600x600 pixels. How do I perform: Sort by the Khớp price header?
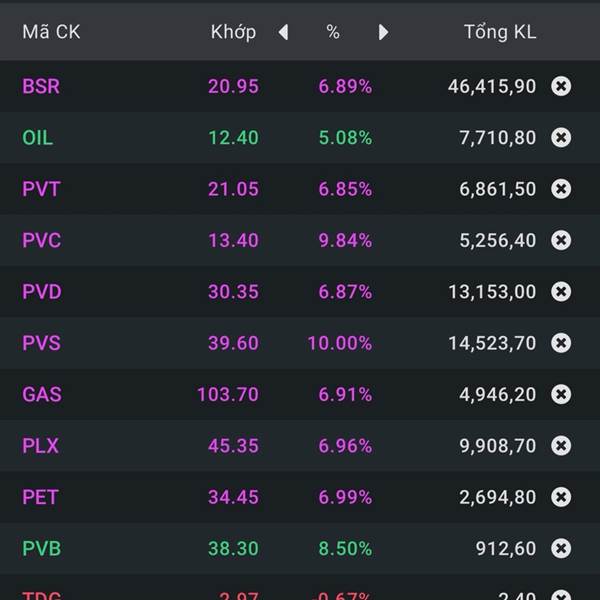[233, 32]
